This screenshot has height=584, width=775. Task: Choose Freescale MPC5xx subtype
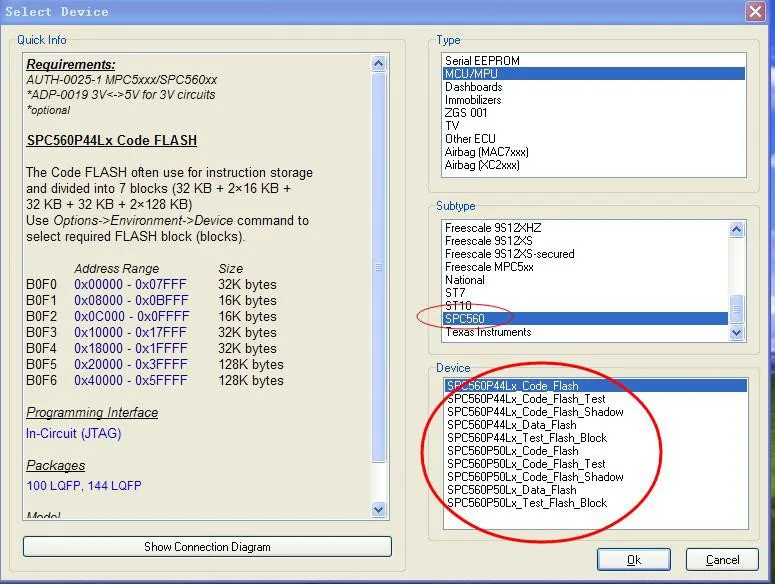point(489,267)
